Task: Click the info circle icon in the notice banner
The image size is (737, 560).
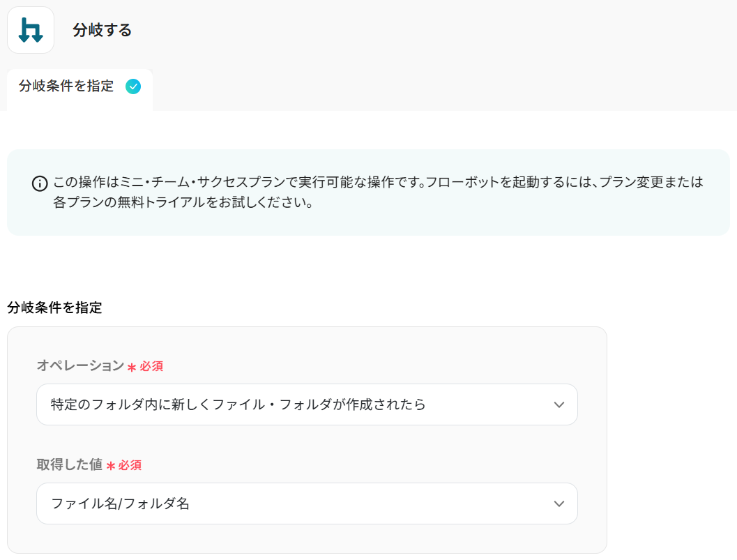Action: coord(40,183)
